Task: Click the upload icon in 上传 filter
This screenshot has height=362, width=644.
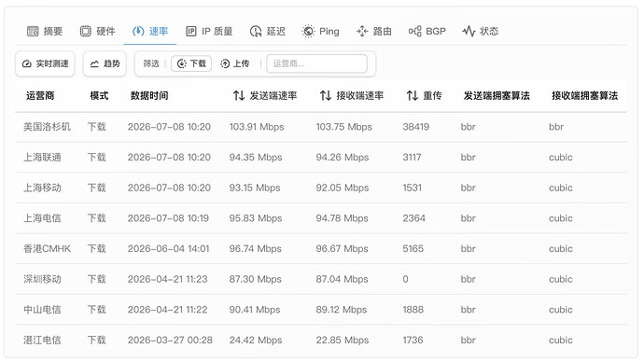Action: 225,63
